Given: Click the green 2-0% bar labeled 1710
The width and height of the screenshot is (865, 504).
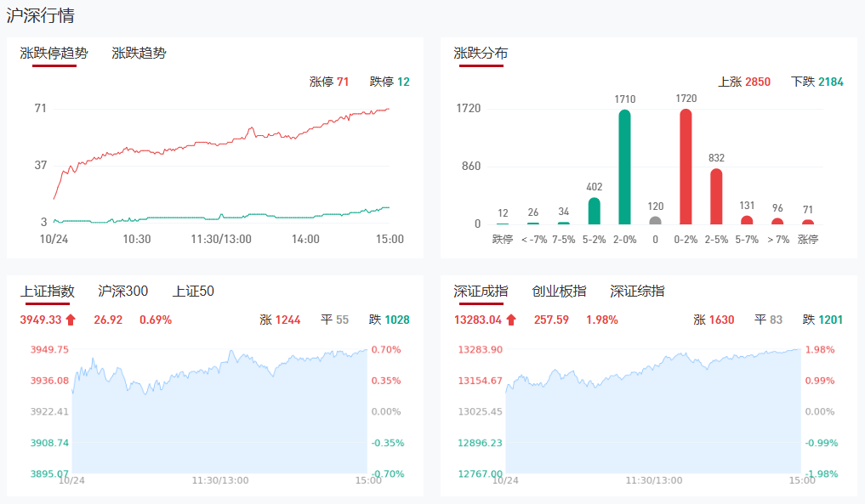Looking at the screenshot, I should [x=624, y=167].
